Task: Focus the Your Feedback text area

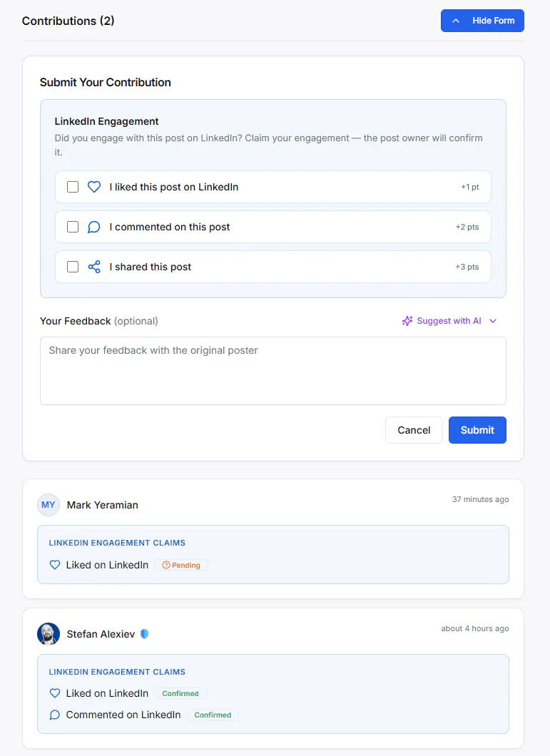Action: [273, 371]
